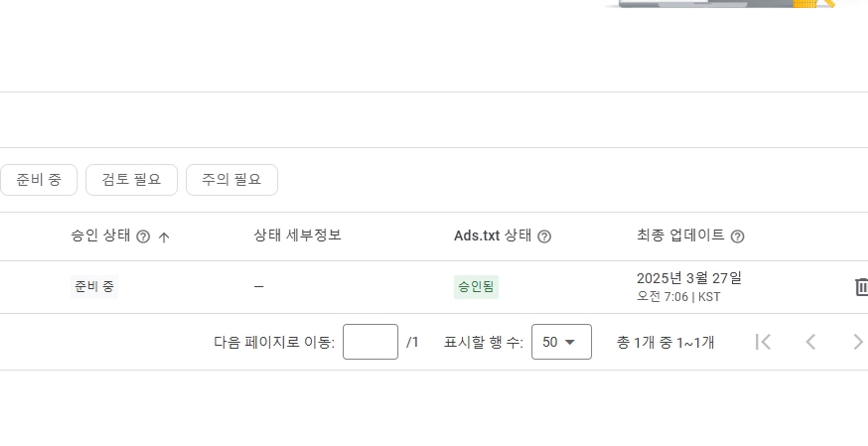
Task: Click the 준비 중 status badge in row
Action: (94, 287)
